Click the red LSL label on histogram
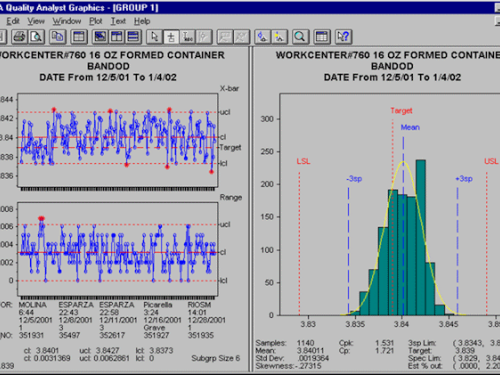This screenshot has width=500, height=375. [x=303, y=161]
